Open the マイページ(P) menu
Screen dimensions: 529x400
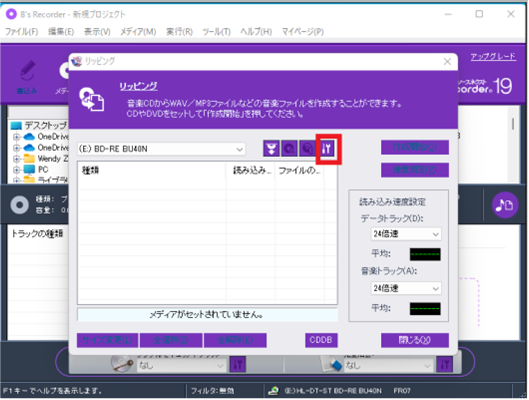[x=303, y=32]
